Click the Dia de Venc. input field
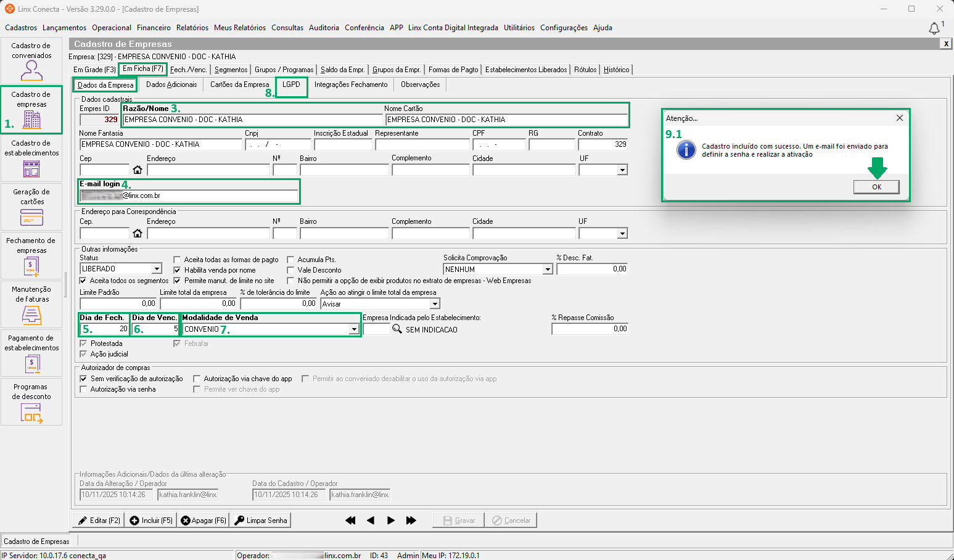Image resolution: width=954 pixels, height=560 pixels. coord(155,329)
